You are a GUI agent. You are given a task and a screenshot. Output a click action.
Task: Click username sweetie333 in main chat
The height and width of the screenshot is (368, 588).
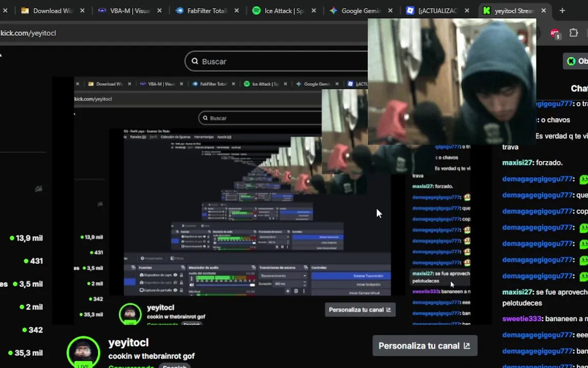pos(522,319)
